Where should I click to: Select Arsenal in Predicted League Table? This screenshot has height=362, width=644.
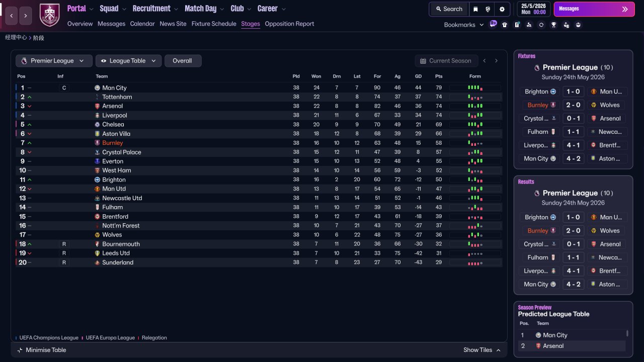coord(553,346)
